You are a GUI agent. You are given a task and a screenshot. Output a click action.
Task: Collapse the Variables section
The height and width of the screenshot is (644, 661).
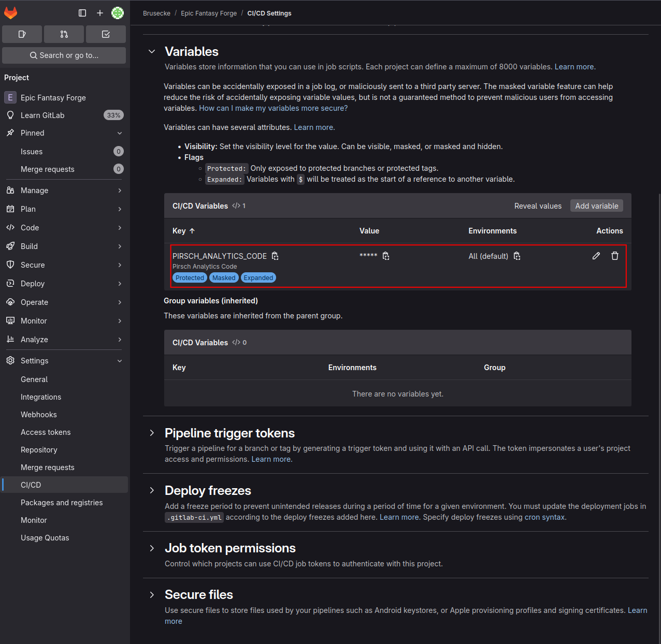[x=152, y=51]
